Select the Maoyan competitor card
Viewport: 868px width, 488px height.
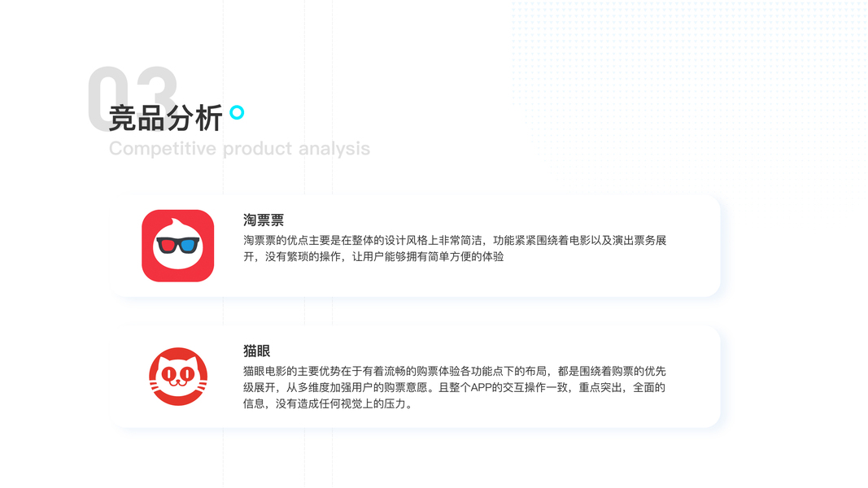tap(417, 377)
